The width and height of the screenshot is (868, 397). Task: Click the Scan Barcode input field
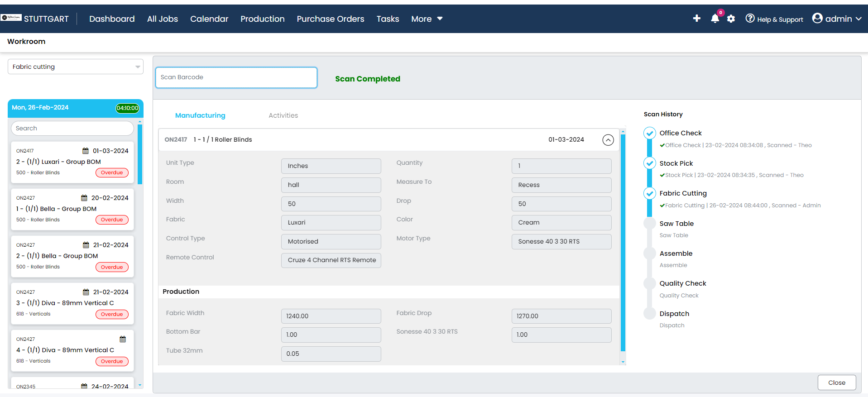[x=236, y=77]
